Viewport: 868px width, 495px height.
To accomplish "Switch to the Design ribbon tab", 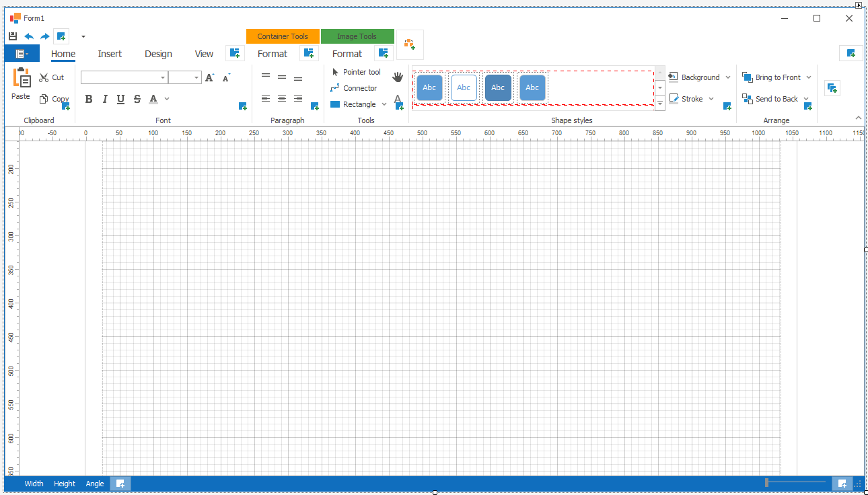I will pyautogui.click(x=158, y=54).
